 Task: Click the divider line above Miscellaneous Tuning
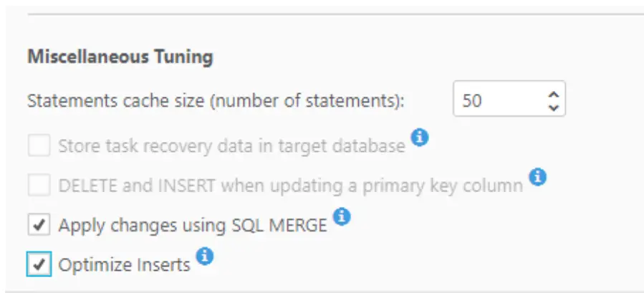(x=322, y=14)
